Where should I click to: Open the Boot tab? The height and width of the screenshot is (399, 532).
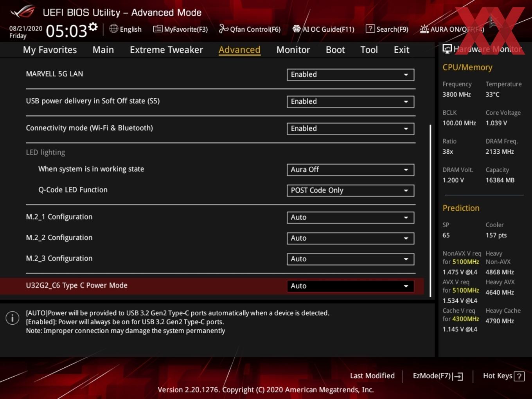click(x=335, y=50)
